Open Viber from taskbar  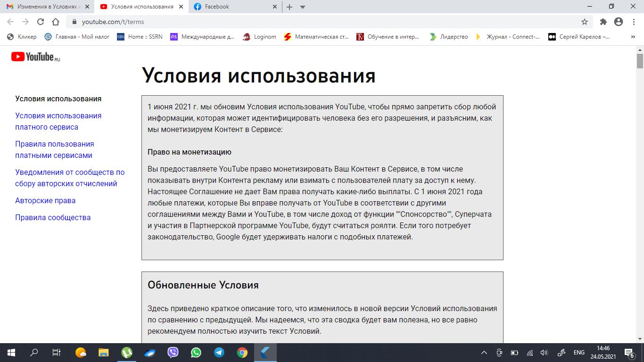point(173,353)
